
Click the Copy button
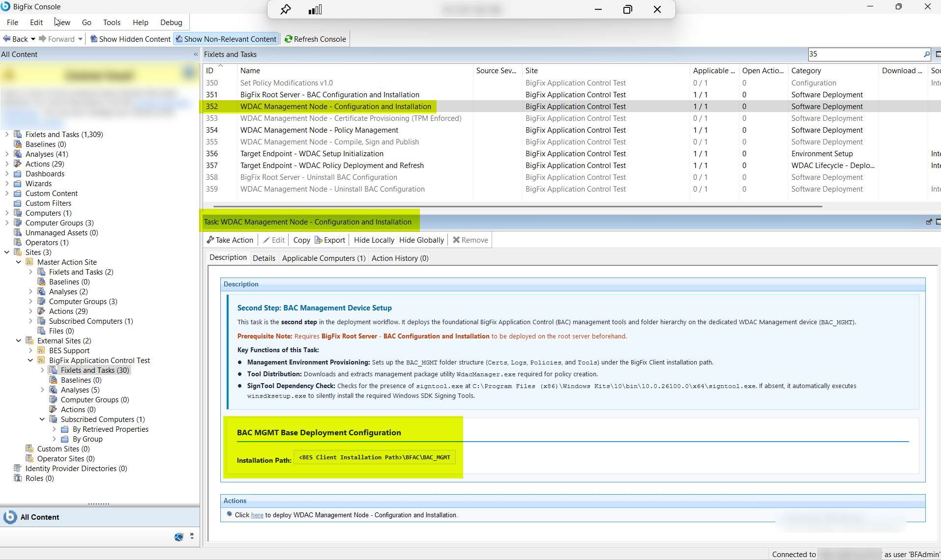point(301,240)
